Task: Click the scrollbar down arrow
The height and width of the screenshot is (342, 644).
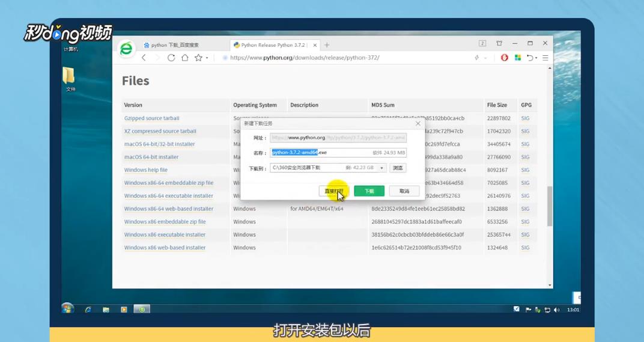Action: click(550, 285)
